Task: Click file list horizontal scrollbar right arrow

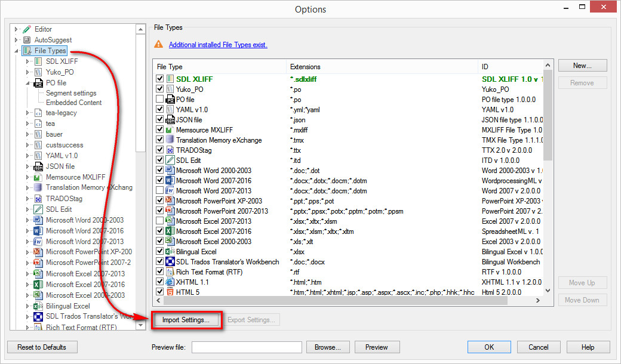Action: coord(538,301)
